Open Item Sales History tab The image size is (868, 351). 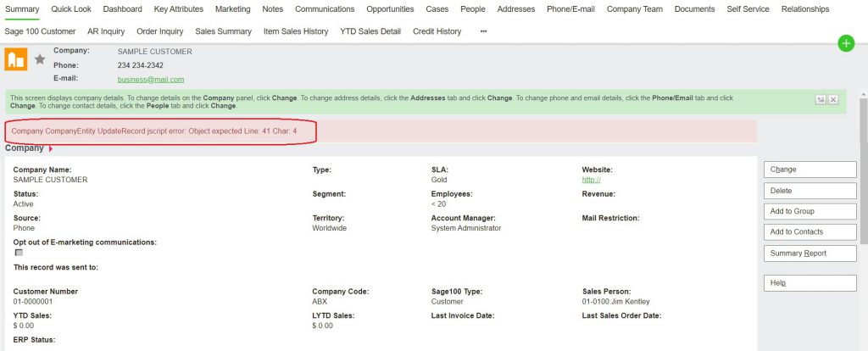(x=296, y=31)
